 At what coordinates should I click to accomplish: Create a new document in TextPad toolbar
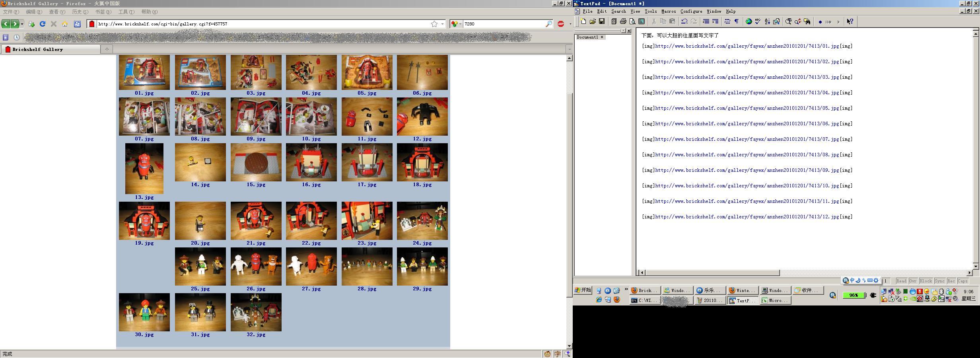583,21
